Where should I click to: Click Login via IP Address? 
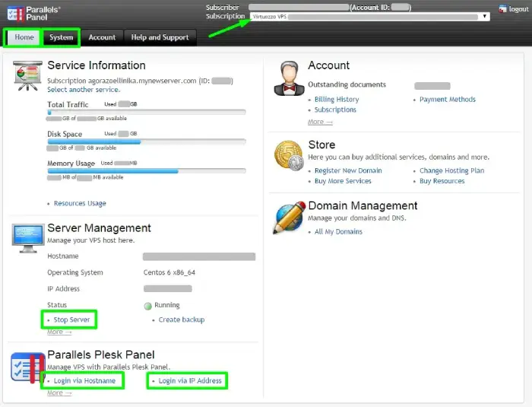click(190, 381)
